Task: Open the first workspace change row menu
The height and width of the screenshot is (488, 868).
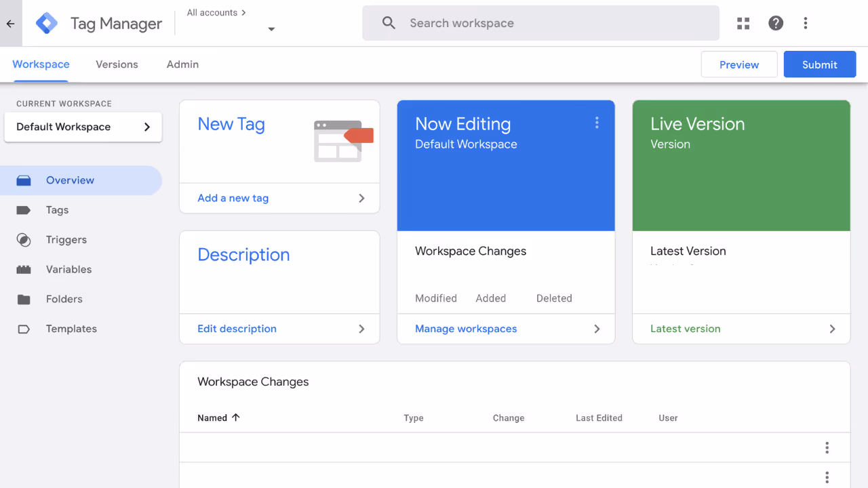Action: (x=827, y=447)
